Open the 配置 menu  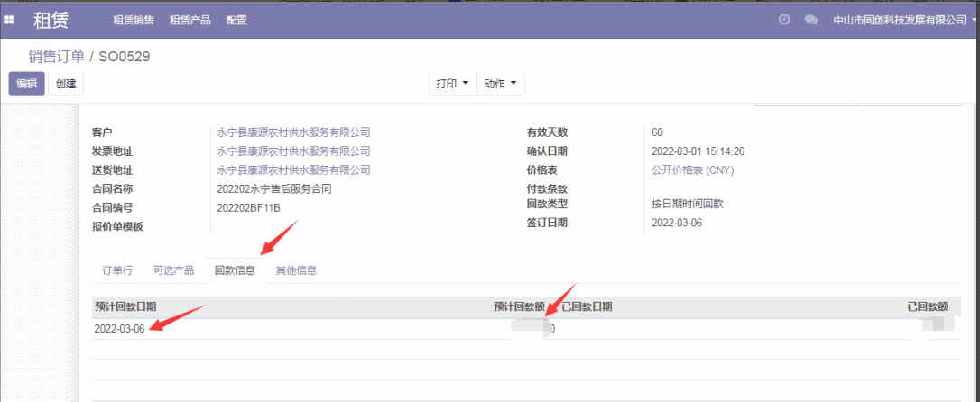coord(236,20)
